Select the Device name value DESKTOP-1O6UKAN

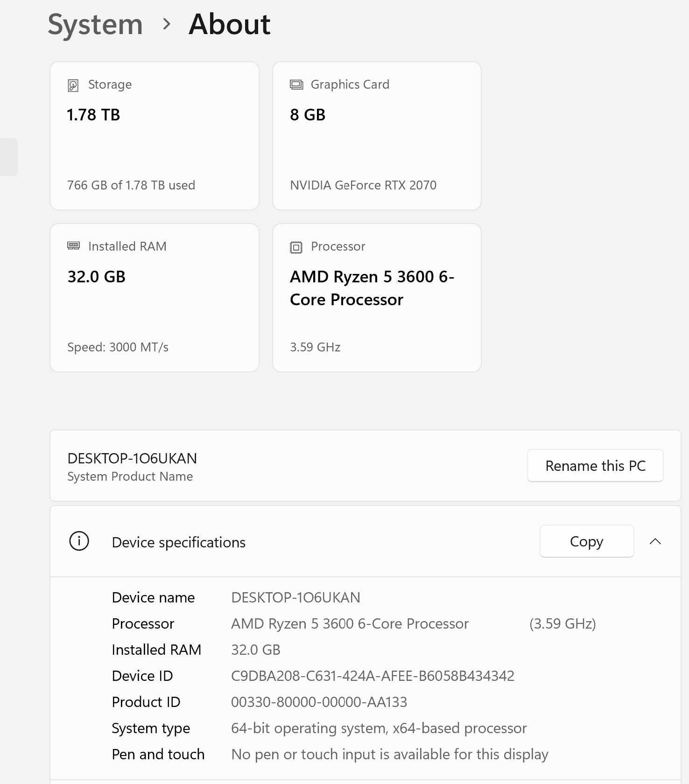pyautogui.click(x=295, y=597)
